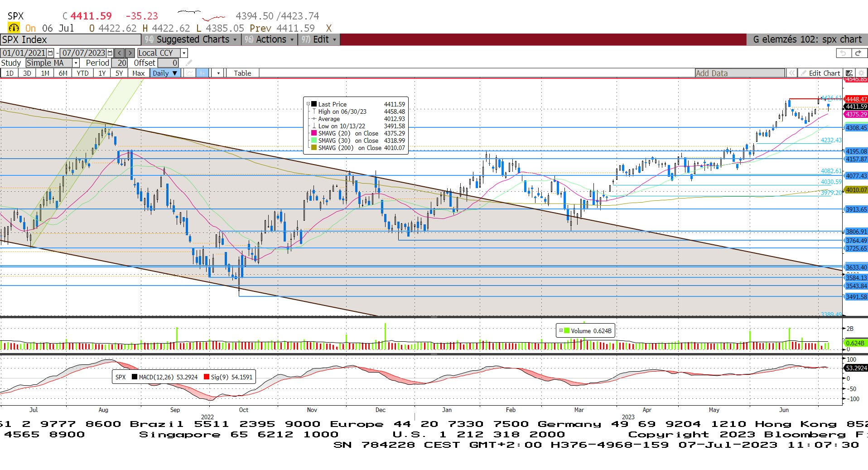Click the end date field 07/07/2023
Image resolution: width=868 pixels, height=470 pixels.
pos(83,53)
